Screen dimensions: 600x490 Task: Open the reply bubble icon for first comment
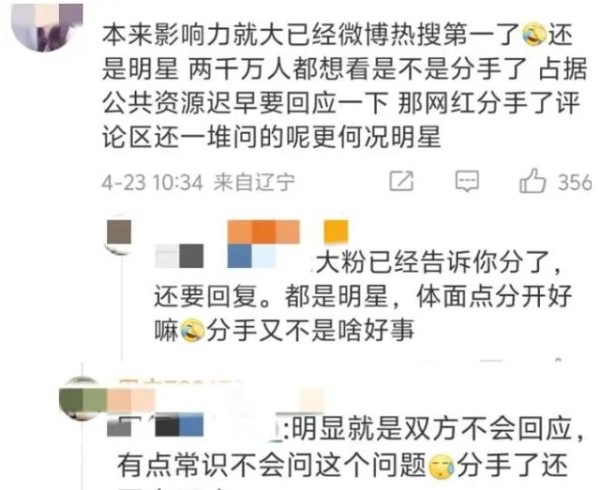pos(467,181)
